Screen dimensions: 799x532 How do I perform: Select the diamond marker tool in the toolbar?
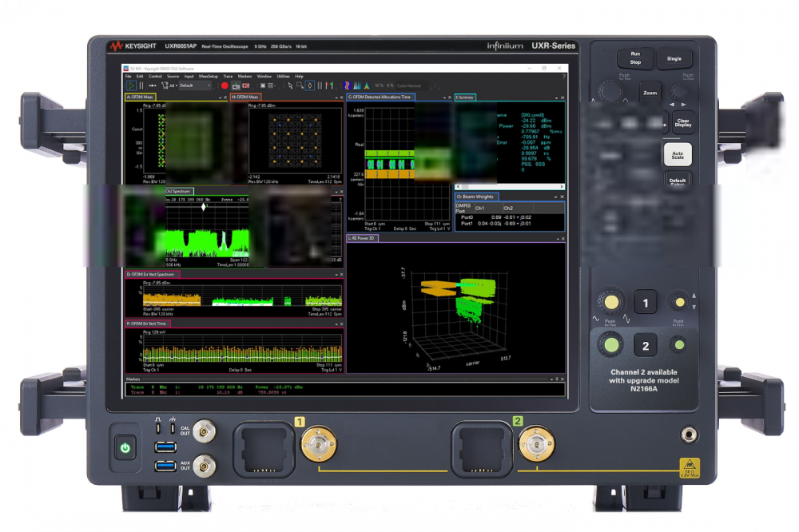pyautogui.click(x=310, y=85)
